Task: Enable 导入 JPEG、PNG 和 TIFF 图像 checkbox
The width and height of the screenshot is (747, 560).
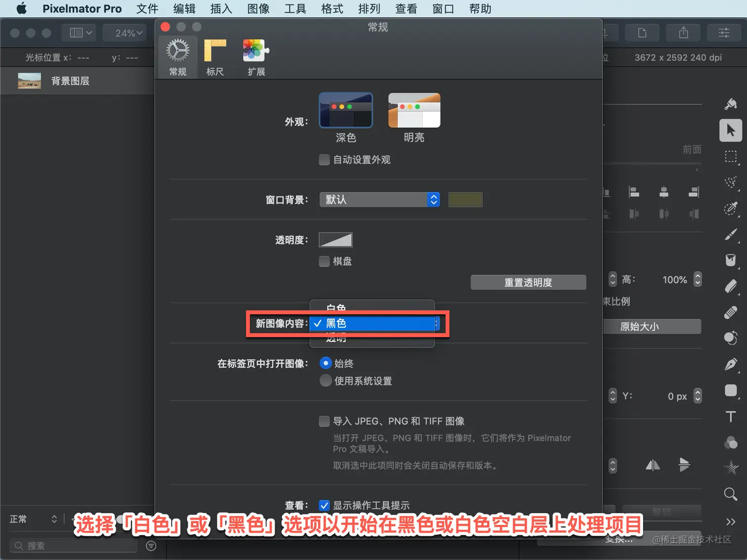Action: point(324,421)
